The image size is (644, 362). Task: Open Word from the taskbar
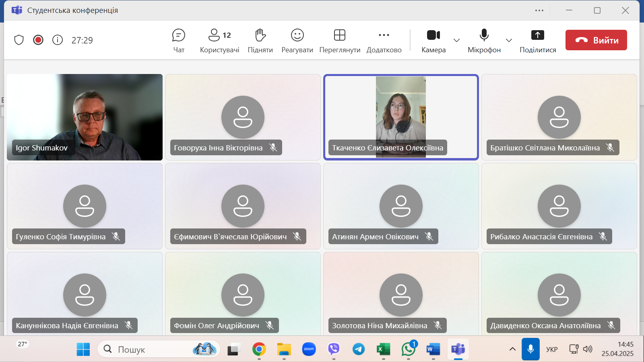(433, 349)
